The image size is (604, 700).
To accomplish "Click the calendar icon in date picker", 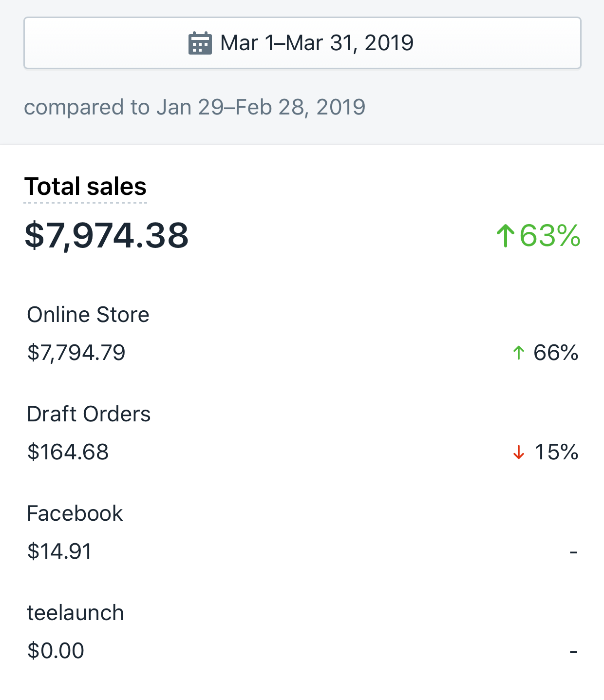I will coord(200,43).
